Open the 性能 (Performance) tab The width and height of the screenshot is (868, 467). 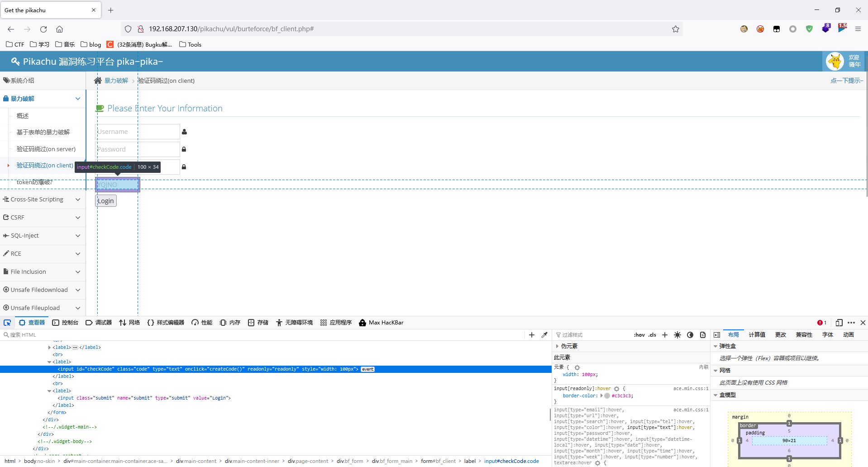pos(202,323)
